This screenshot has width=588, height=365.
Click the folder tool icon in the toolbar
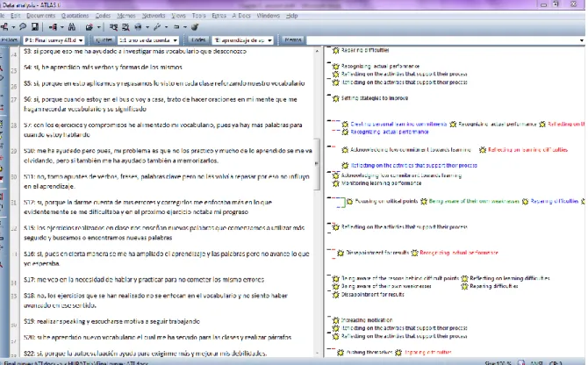point(89,27)
